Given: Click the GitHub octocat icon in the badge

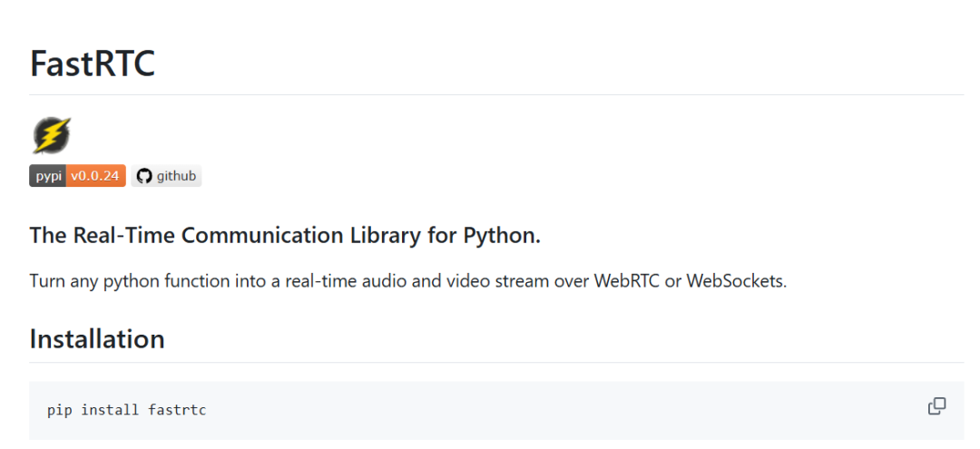Looking at the screenshot, I should [x=144, y=176].
